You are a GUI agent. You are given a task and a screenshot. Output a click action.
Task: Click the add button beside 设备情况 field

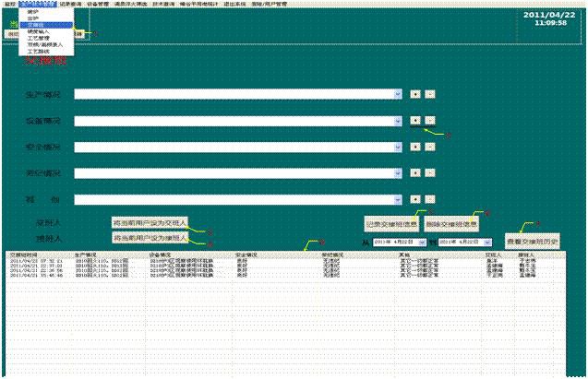click(414, 120)
